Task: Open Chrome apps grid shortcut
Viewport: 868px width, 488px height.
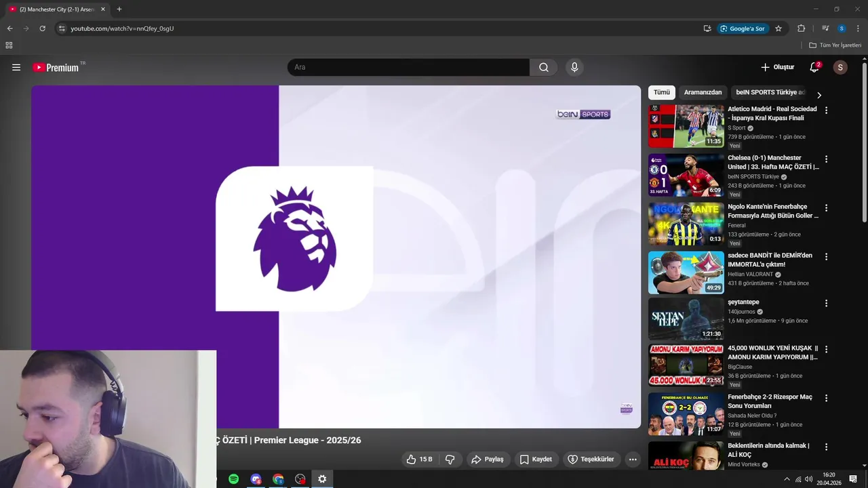Action: point(9,45)
